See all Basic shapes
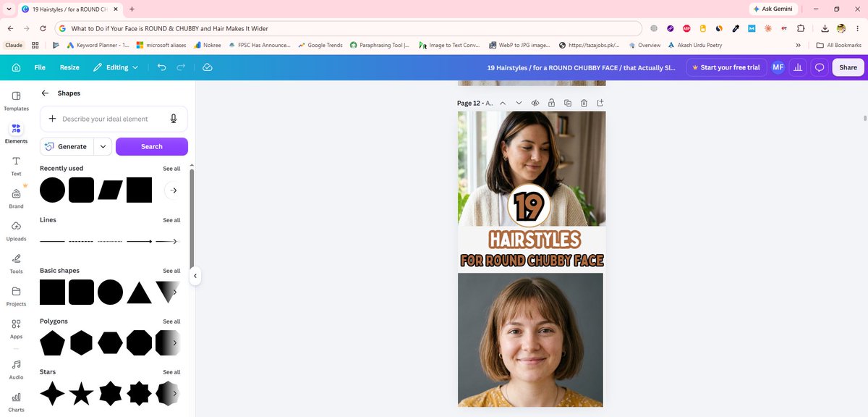The width and height of the screenshot is (868, 417). coord(171,271)
